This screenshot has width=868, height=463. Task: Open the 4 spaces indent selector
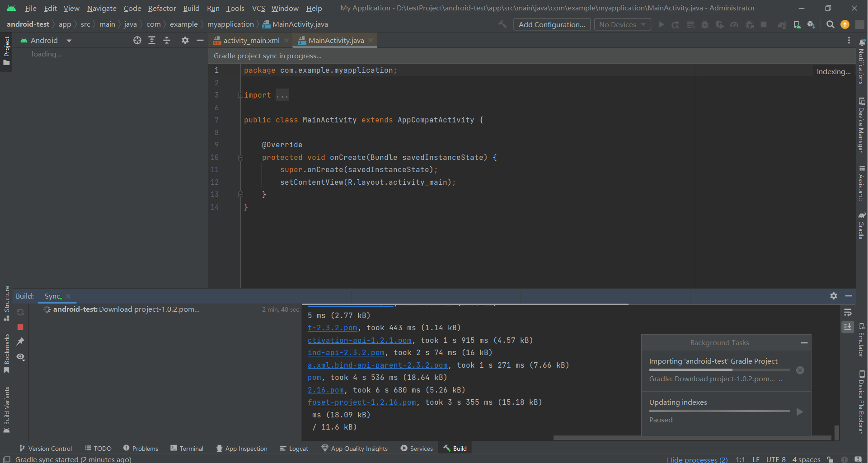point(806,459)
